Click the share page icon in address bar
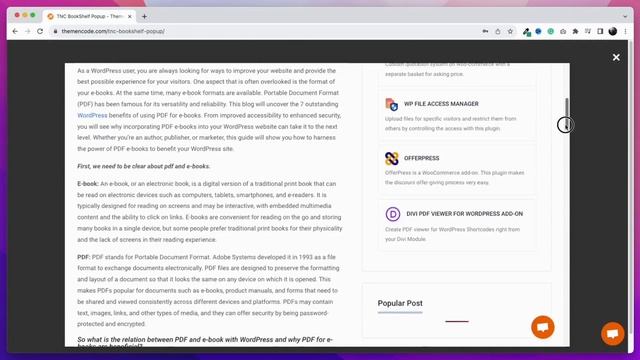The image size is (640, 360). tap(498, 31)
